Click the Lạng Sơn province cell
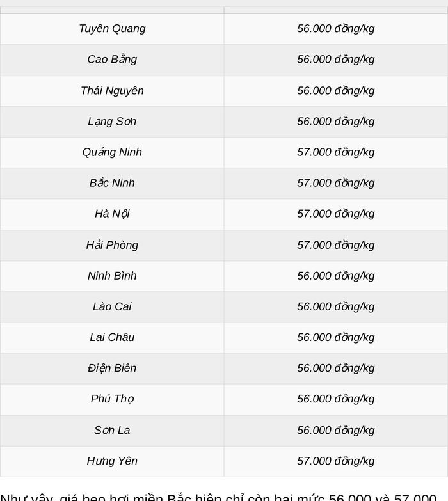Image resolution: width=448 pixels, height=501 pixels. 112,122
